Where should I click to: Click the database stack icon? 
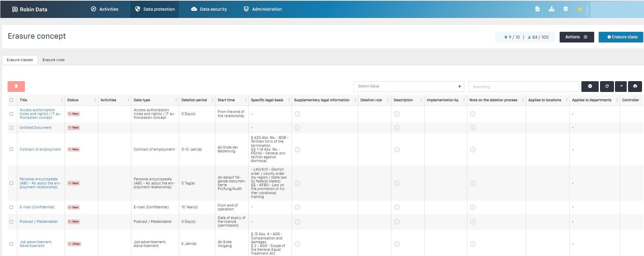(565, 9)
